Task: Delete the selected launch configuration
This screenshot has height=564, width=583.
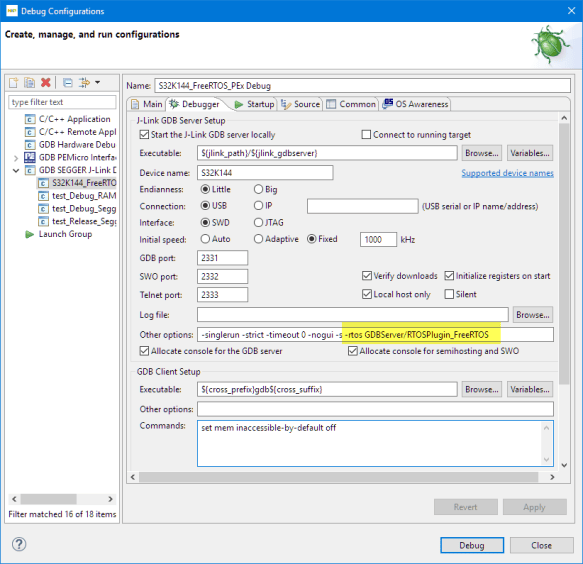Action: tap(46, 83)
